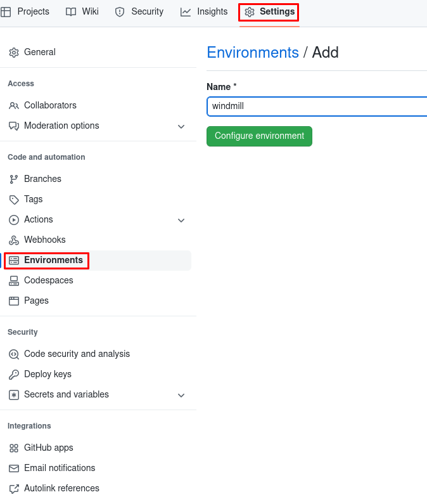Open the Insights tab

pyautogui.click(x=204, y=11)
